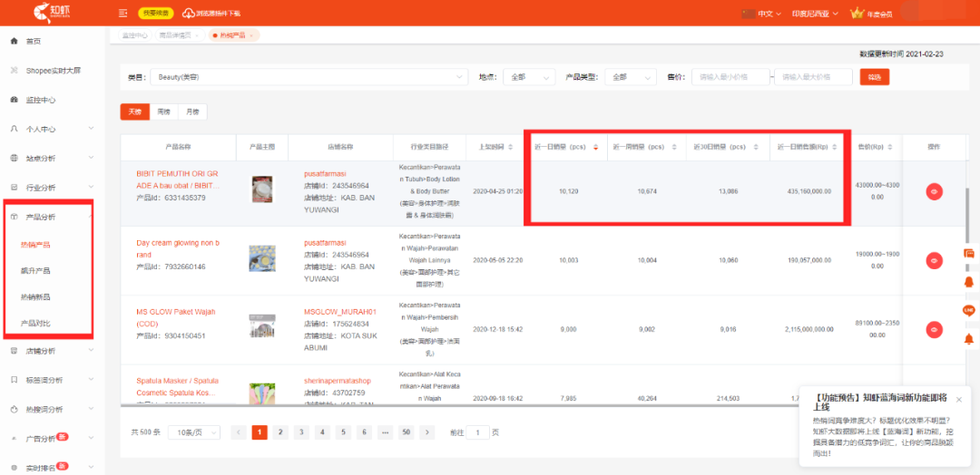Click the icon beside Shopee实时大屏
The height and width of the screenshot is (475, 980).
(x=14, y=71)
